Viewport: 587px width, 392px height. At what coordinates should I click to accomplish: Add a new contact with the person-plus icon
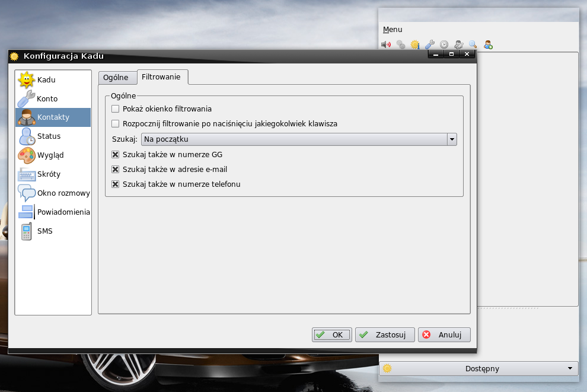(x=488, y=45)
